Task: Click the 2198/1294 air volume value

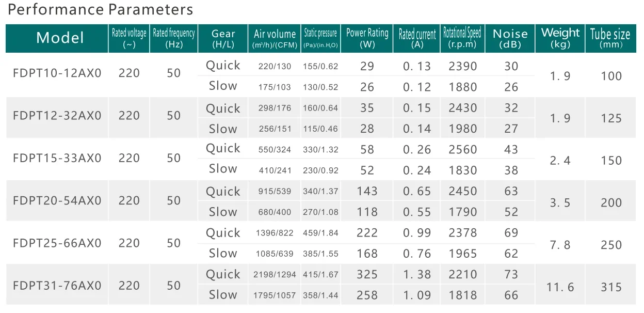Action: click(272, 275)
